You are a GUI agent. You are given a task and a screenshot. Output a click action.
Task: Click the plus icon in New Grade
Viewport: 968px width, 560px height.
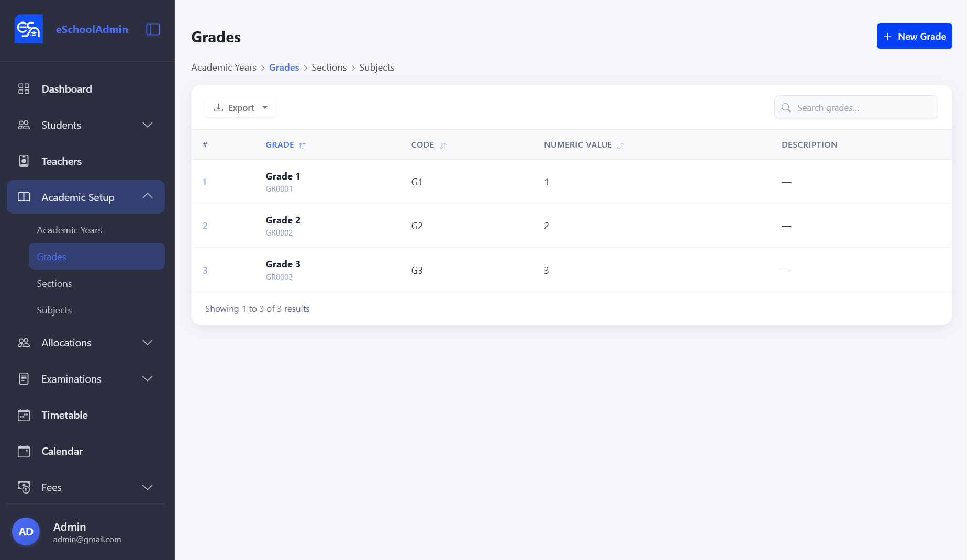pyautogui.click(x=887, y=37)
